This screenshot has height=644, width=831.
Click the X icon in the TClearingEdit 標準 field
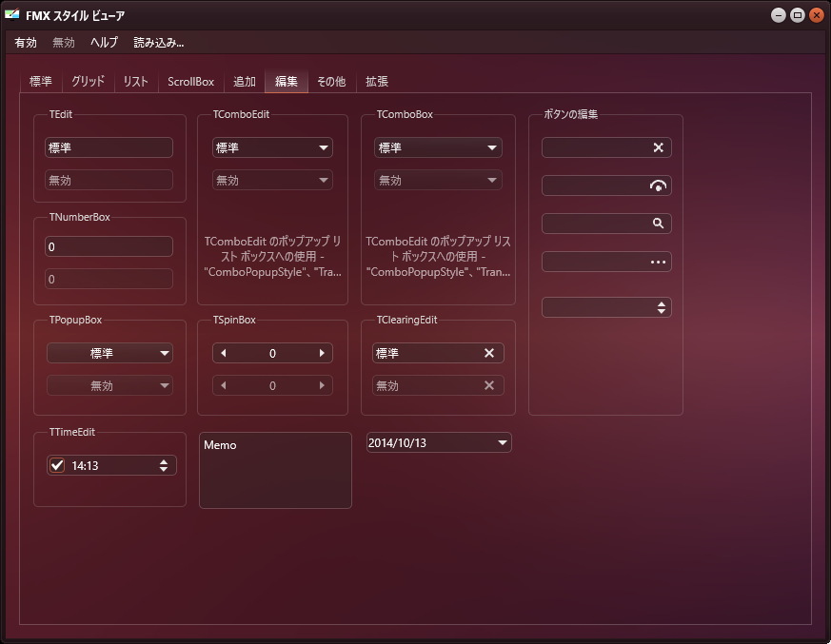(490, 353)
